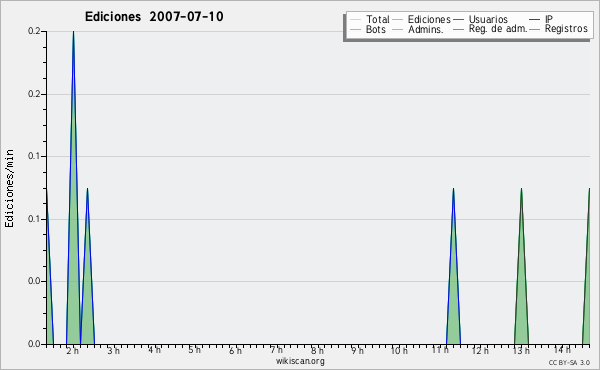Click the blue-outlined peak after 11 h
The height and width of the screenshot is (370, 600).
[x=453, y=266]
